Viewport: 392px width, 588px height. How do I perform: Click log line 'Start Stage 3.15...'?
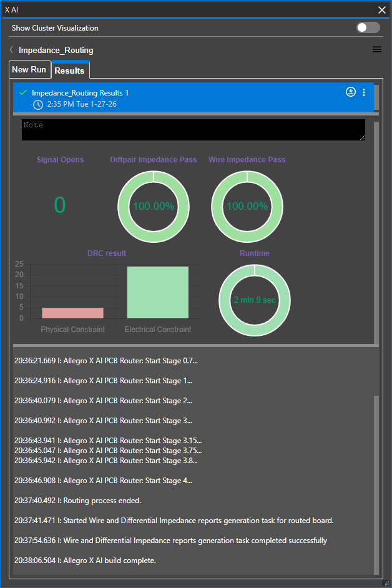(108, 441)
